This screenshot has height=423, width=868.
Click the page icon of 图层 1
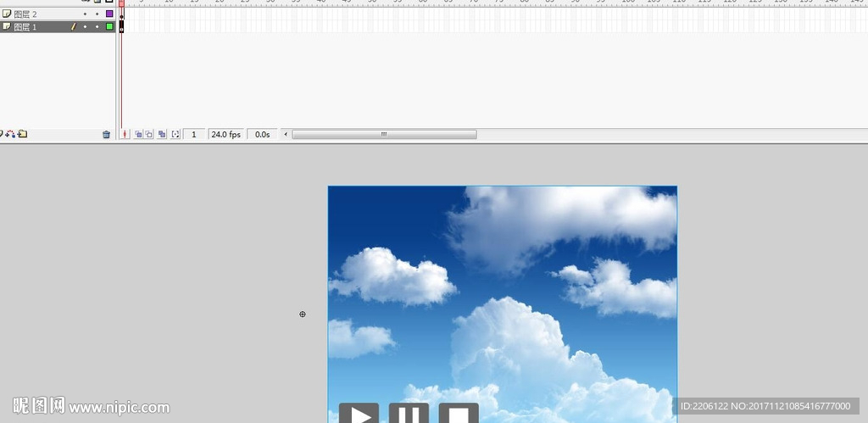[x=7, y=26]
